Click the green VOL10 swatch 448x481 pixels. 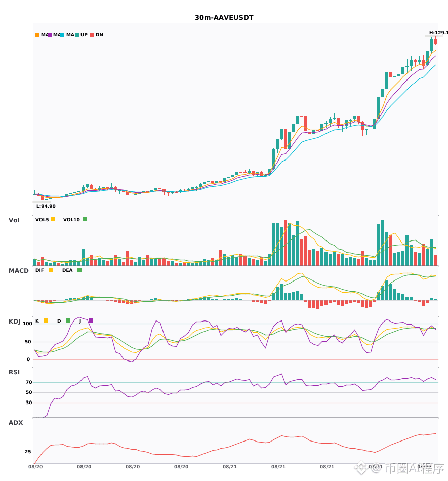pyautogui.click(x=85, y=219)
